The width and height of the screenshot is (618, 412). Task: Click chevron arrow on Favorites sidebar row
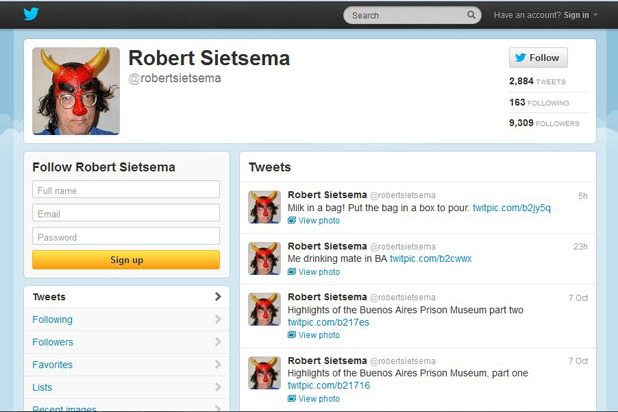218,365
